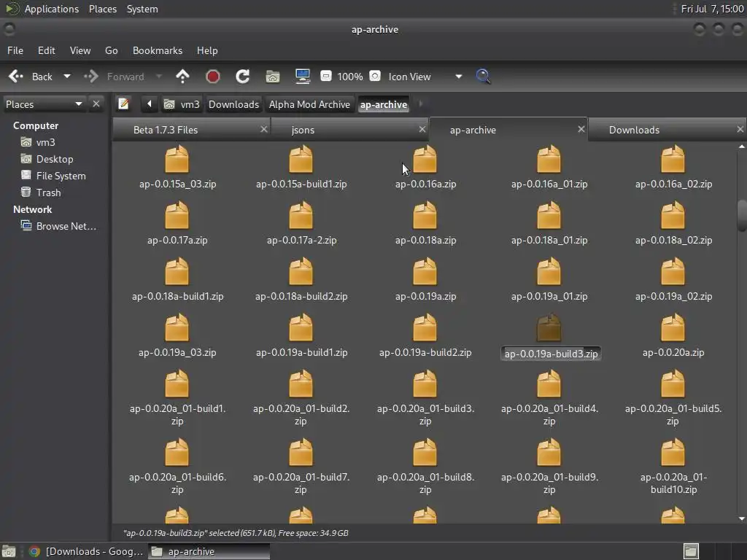747x560 pixels.
Task: Close the ap-archive tab
Action: (581, 129)
